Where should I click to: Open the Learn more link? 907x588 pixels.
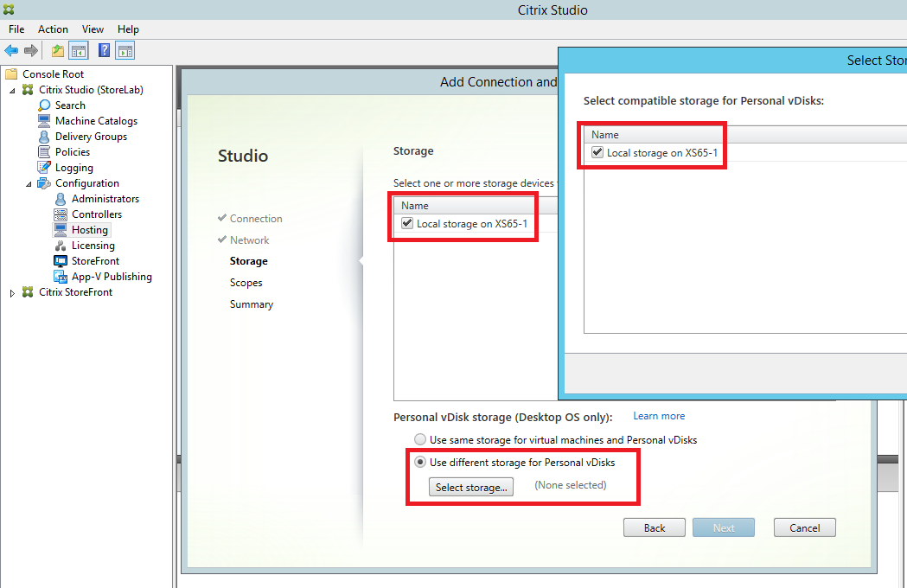659,416
